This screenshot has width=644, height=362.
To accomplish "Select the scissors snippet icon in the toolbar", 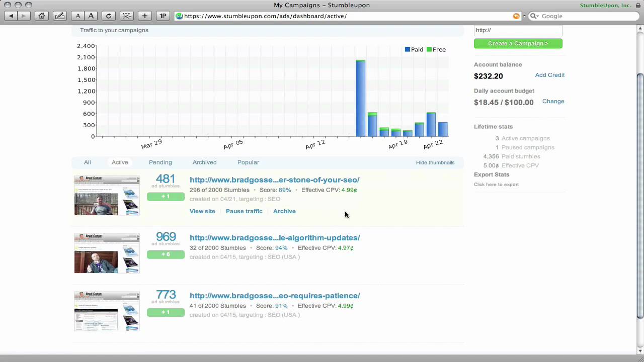I will (127, 16).
